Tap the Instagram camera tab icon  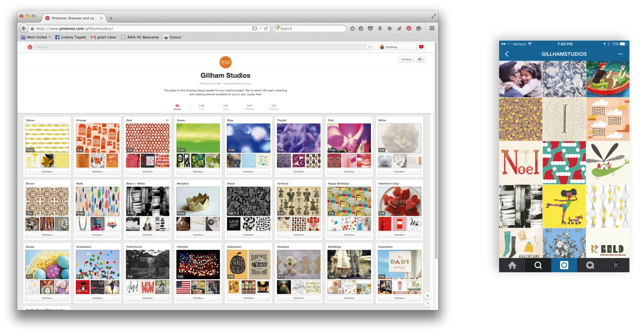point(564,265)
